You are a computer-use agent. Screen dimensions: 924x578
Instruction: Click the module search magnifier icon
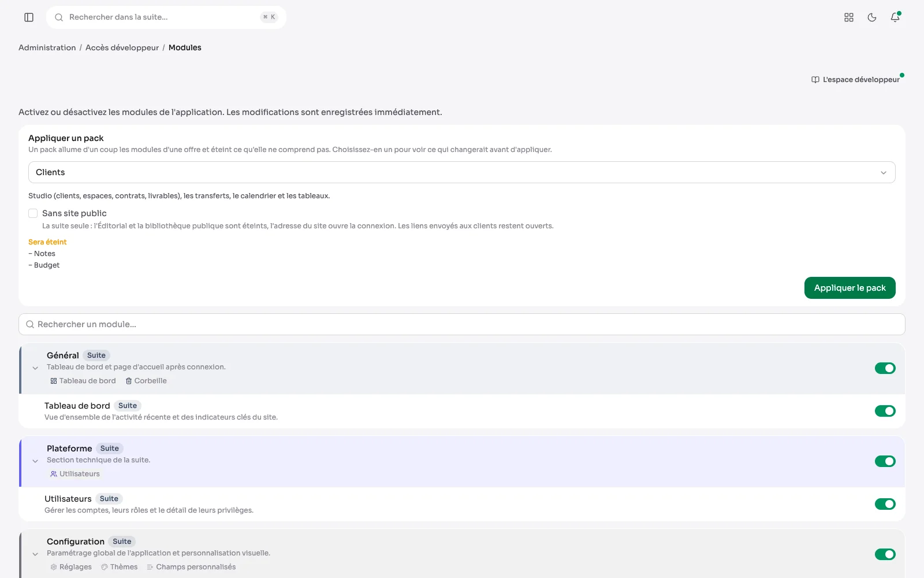pyautogui.click(x=30, y=324)
